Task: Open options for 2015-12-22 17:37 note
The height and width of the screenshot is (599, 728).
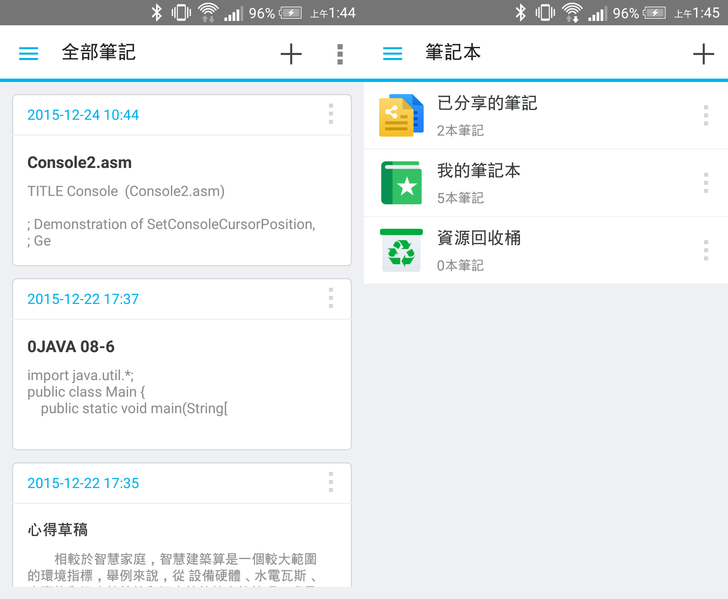Action: (x=331, y=298)
